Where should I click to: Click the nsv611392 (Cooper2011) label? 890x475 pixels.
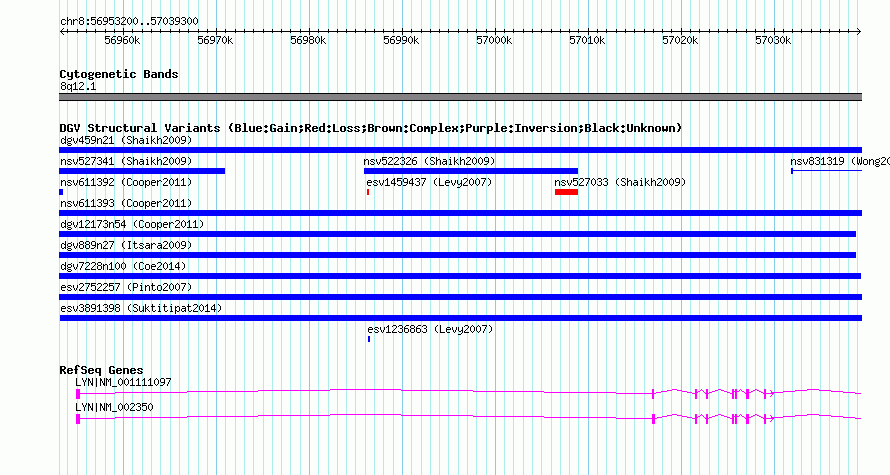tap(126, 182)
